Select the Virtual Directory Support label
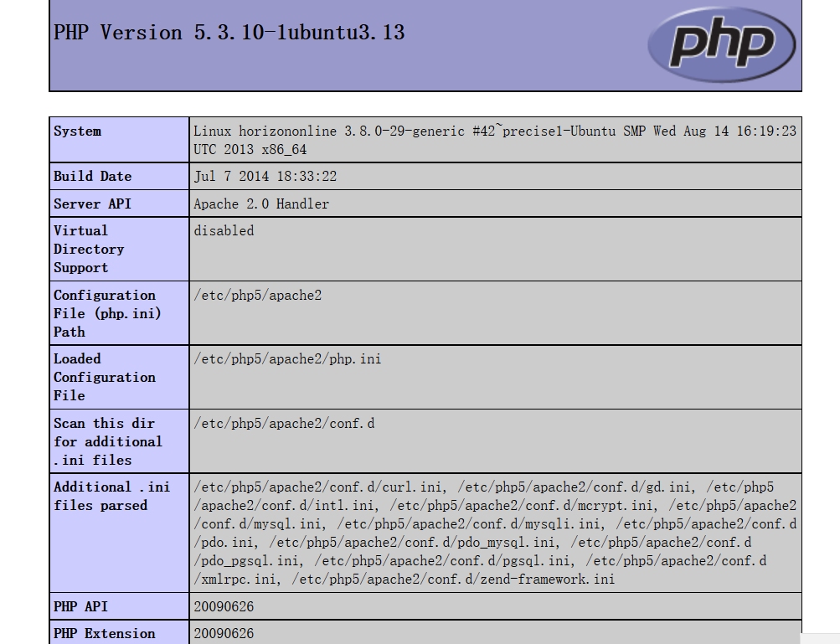 point(120,249)
